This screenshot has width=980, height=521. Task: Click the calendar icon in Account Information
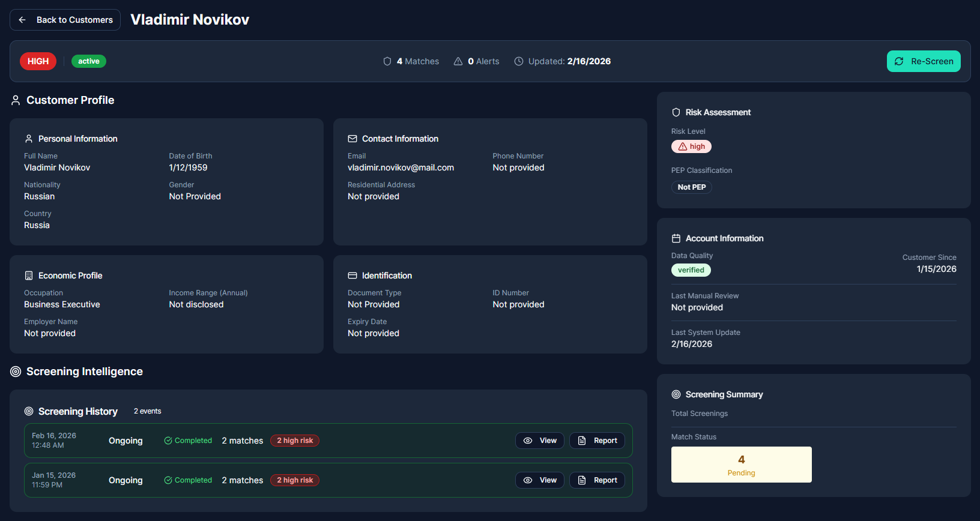coord(676,238)
